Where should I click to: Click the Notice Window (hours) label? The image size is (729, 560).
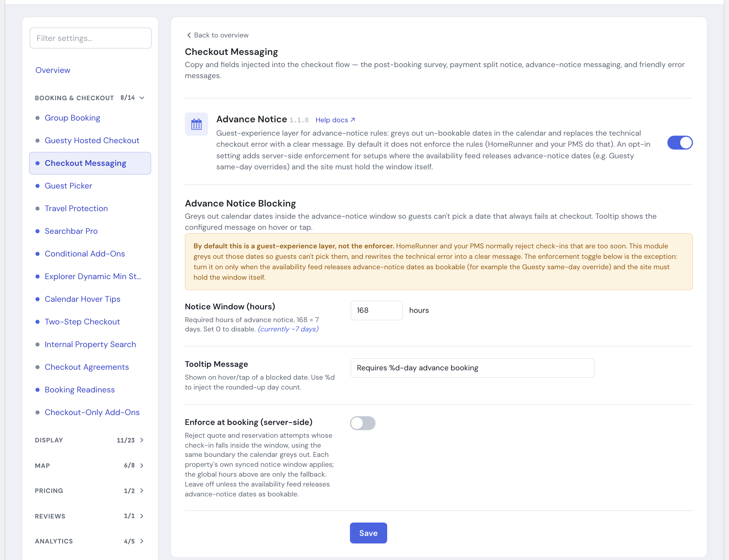pyautogui.click(x=230, y=307)
